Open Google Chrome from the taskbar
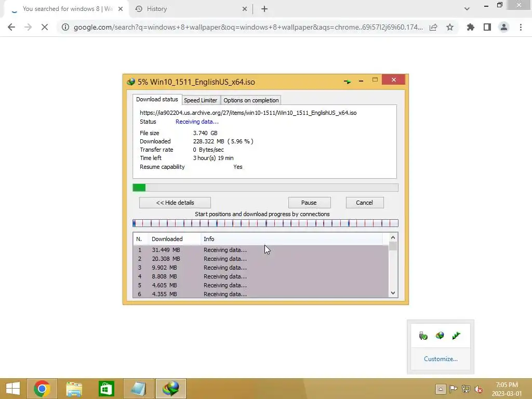This screenshot has width=532, height=399. (x=42, y=389)
